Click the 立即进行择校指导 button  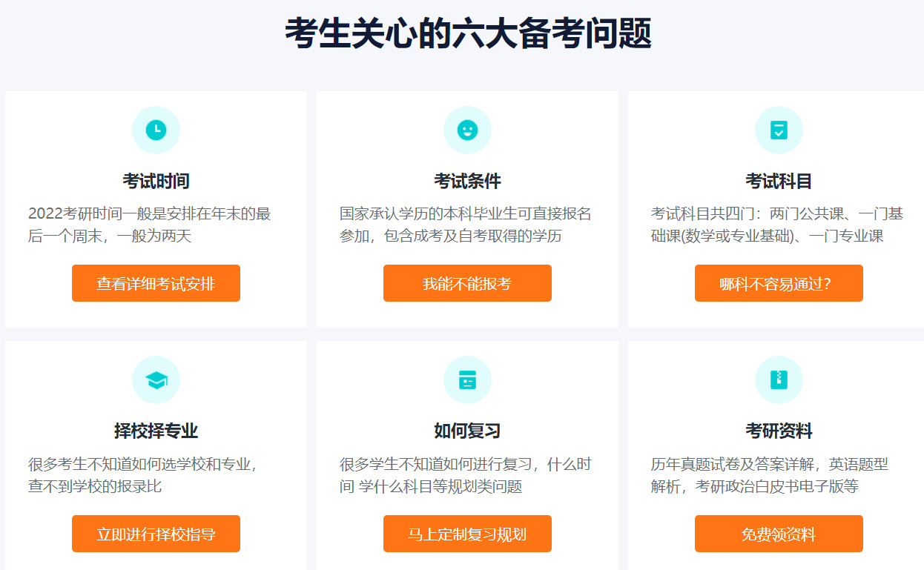click(x=156, y=533)
